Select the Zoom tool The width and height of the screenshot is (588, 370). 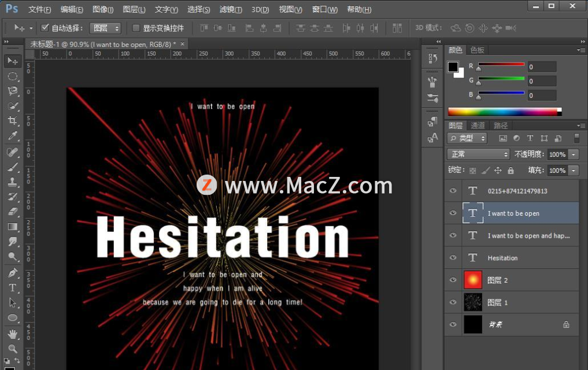click(x=12, y=349)
